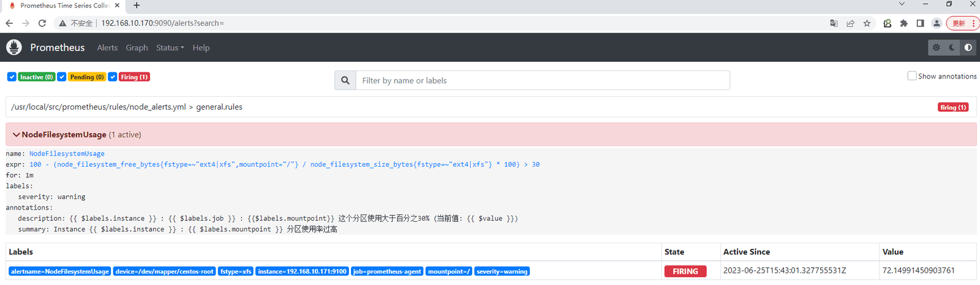Click the fstype=xfs label badge
980x285 pixels.
236,271
